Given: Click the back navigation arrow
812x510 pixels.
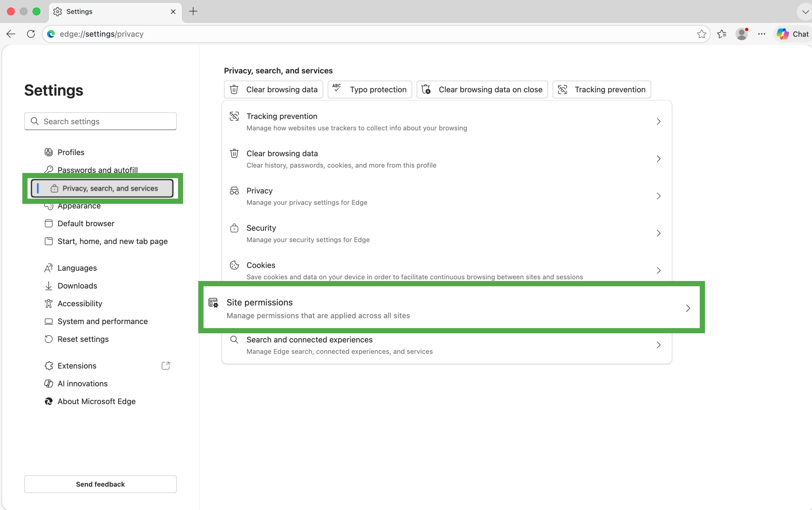Looking at the screenshot, I should coord(11,34).
